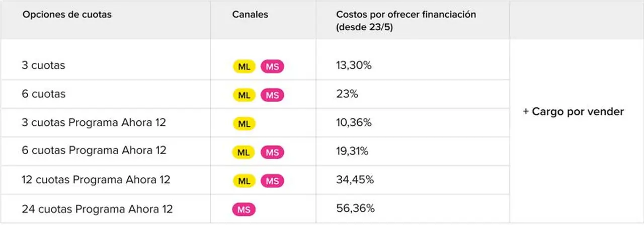Select the 56,36% cost value

pyautogui.click(x=355, y=208)
